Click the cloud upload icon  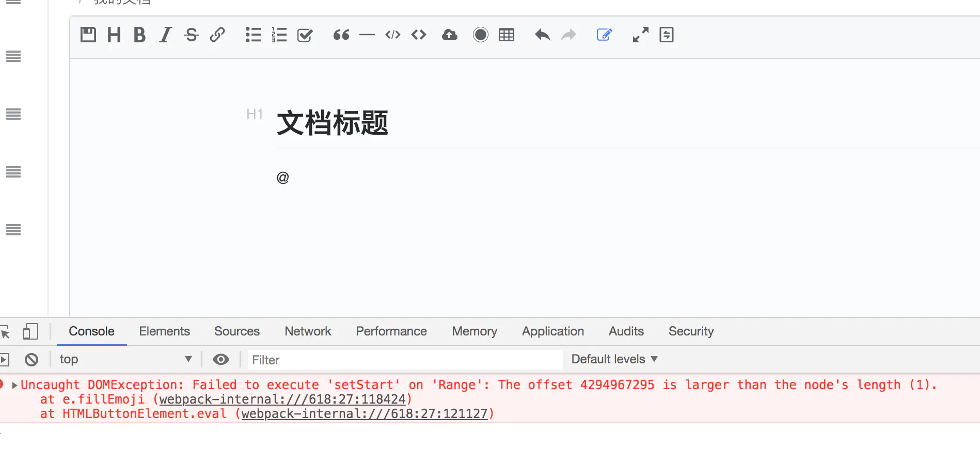point(450,35)
